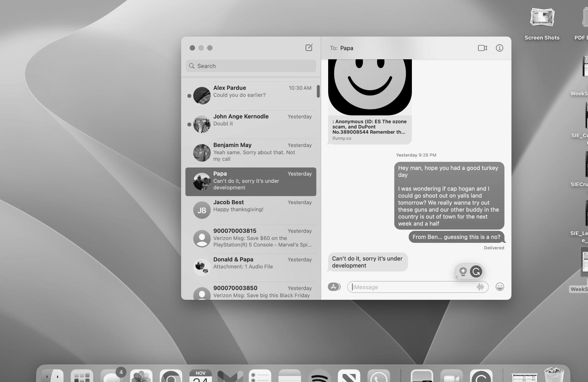Click the Donald & Papa group avatar
Image resolution: width=588 pixels, height=382 pixels.
[202, 267]
